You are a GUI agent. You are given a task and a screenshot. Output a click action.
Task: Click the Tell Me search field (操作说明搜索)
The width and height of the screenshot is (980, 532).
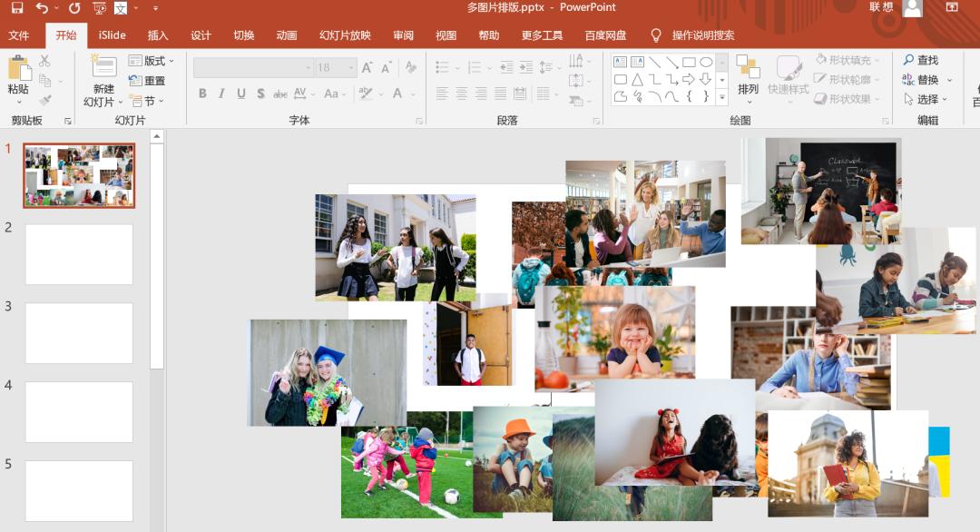[x=702, y=35]
